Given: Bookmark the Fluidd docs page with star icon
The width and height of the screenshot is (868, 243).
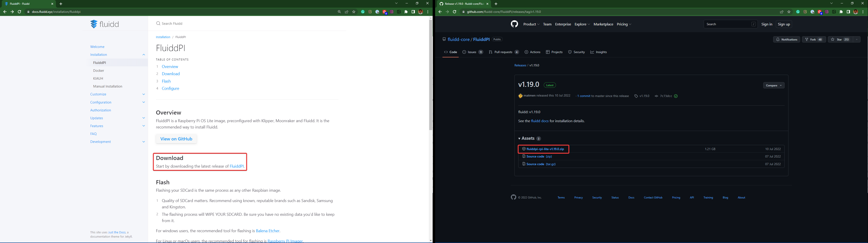Looking at the screenshot, I should 354,12.
